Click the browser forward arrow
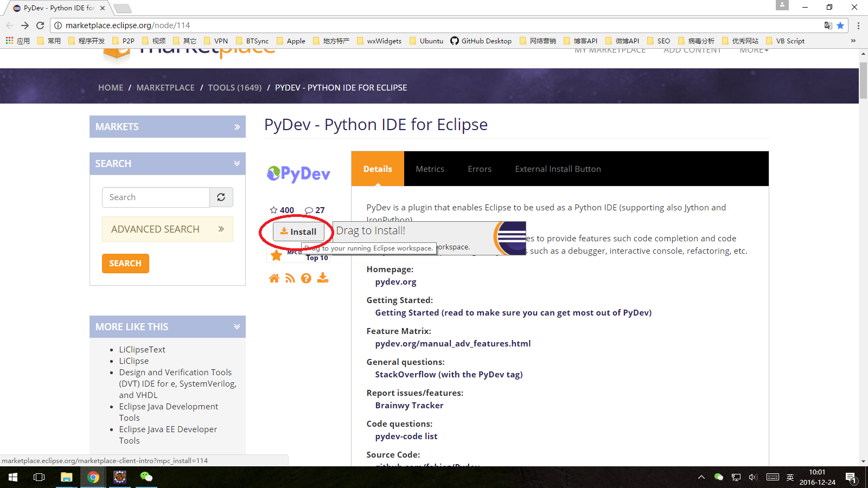868x488 pixels. click(x=25, y=25)
